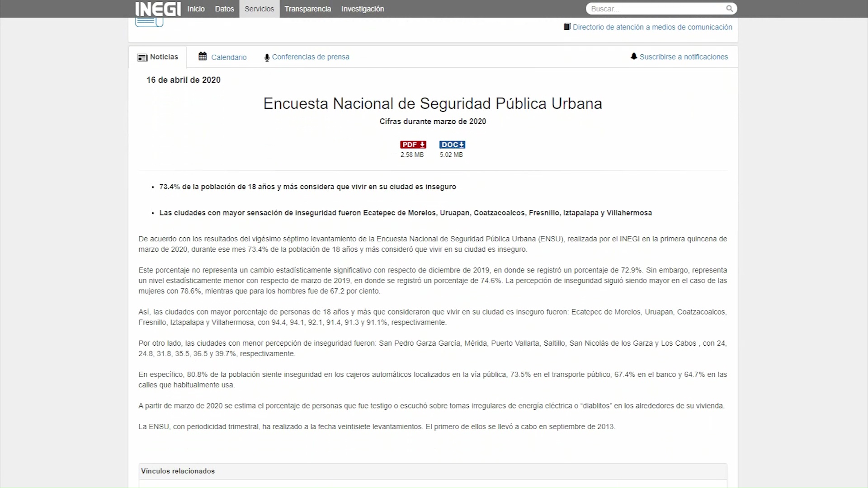Click paragraph starting 'Este porcentaje no representa'
This screenshot has width=868, height=488.
[433, 281]
